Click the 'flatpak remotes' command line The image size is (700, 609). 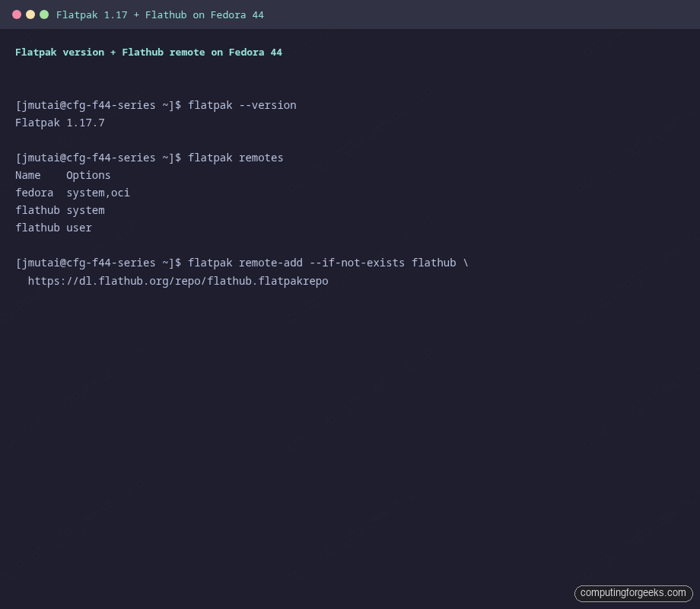pyautogui.click(x=149, y=158)
